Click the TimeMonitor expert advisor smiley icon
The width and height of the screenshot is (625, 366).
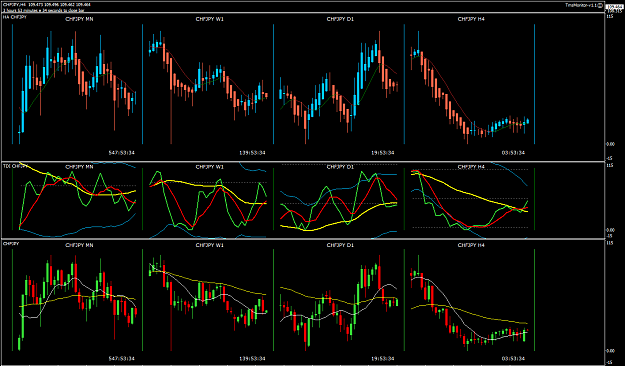[601, 5]
